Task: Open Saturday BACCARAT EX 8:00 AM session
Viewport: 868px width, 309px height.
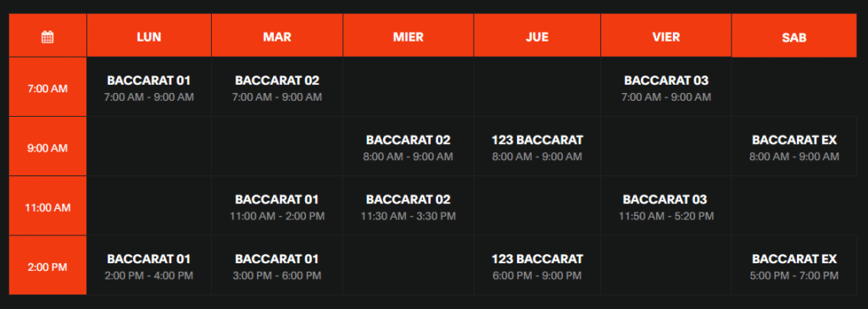Action: point(793,147)
